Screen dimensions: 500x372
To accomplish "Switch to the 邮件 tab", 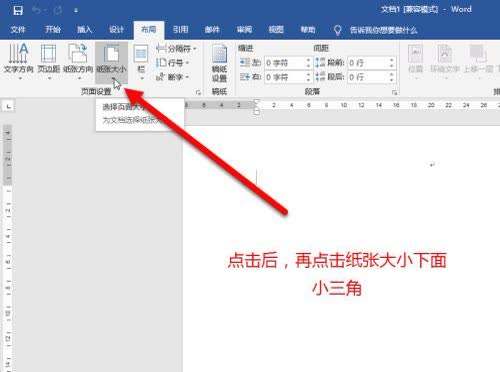I will click(x=212, y=30).
